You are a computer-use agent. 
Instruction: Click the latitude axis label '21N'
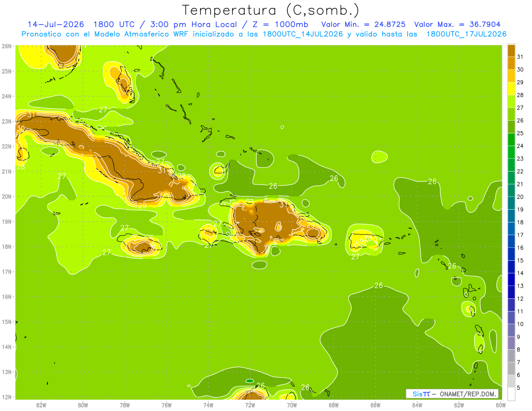click(x=6, y=171)
